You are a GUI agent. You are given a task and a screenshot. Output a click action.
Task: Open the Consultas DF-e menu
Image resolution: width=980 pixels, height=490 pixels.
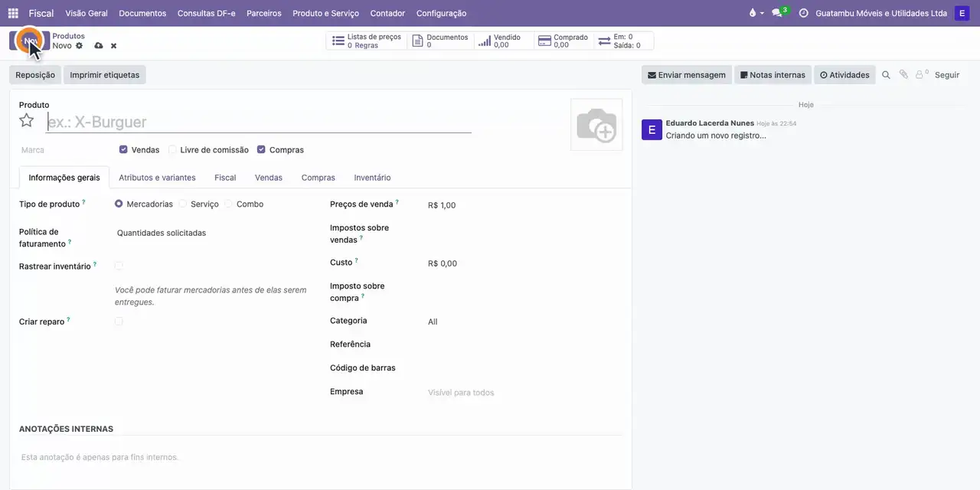[207, 13]
